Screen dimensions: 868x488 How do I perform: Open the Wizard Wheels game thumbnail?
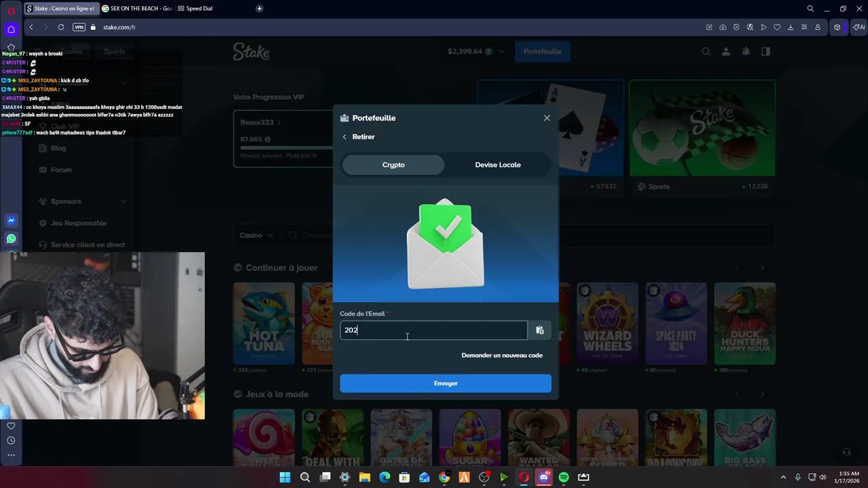point(608,323)
